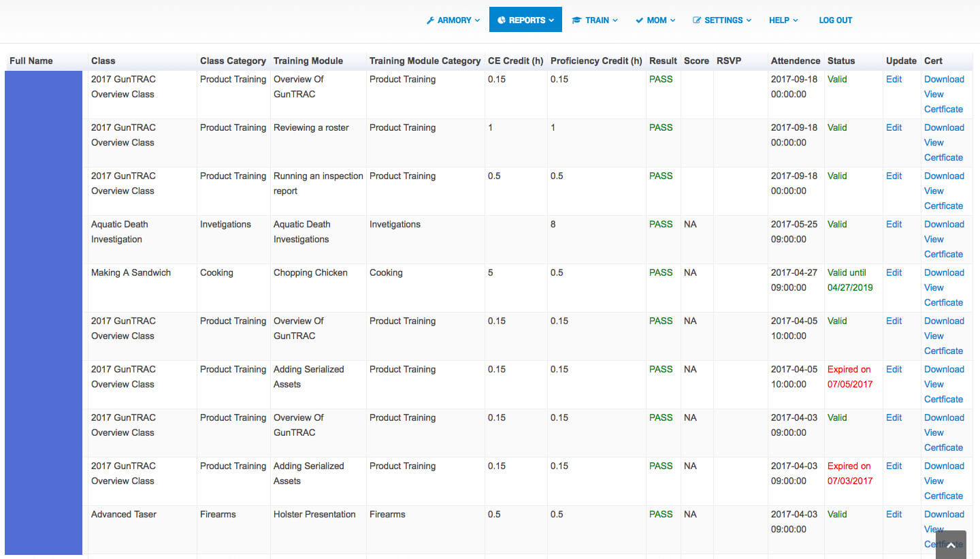
Task: Click the Training Module Category column header
Action: [425, 61]
